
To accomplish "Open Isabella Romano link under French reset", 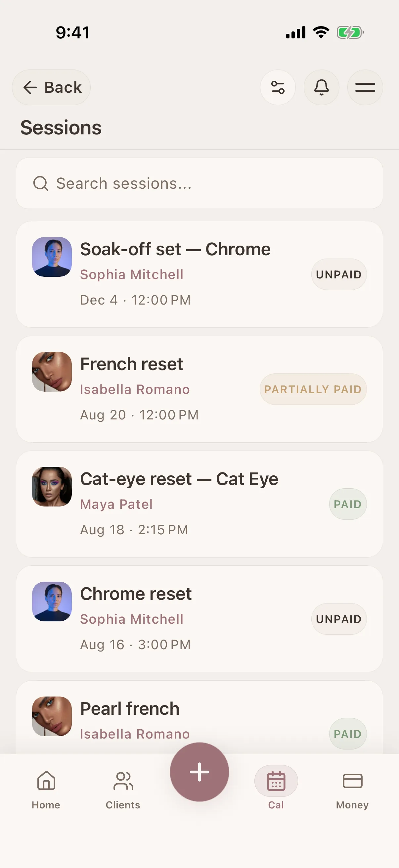I will click(x=135, y=390).
